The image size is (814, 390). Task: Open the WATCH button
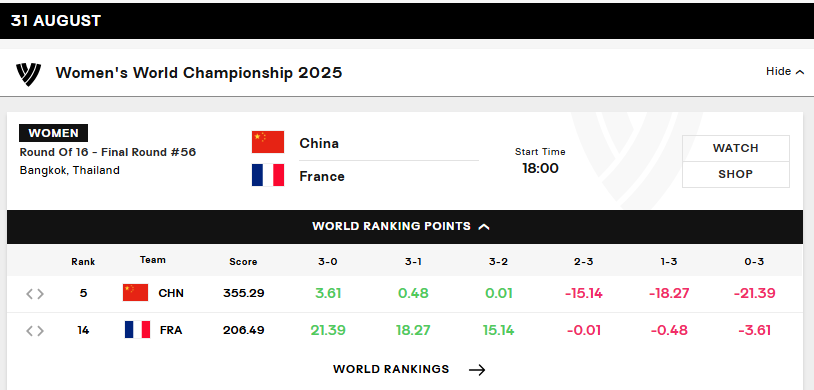pyautogui.click(x=736, y=149)
